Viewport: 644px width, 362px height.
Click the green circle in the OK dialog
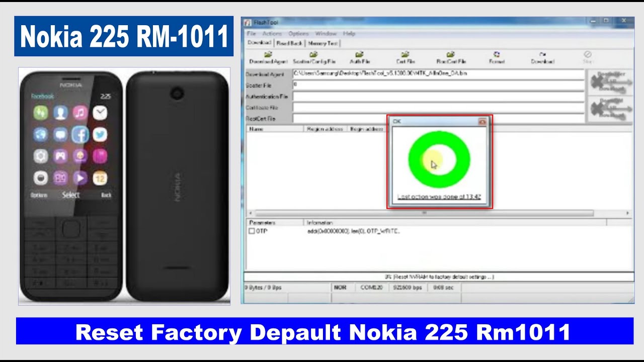point(439,159)
